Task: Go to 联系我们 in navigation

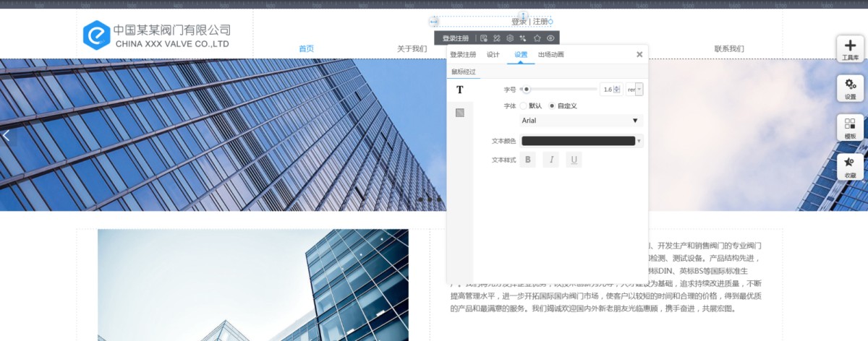Action: click(729, 48)
